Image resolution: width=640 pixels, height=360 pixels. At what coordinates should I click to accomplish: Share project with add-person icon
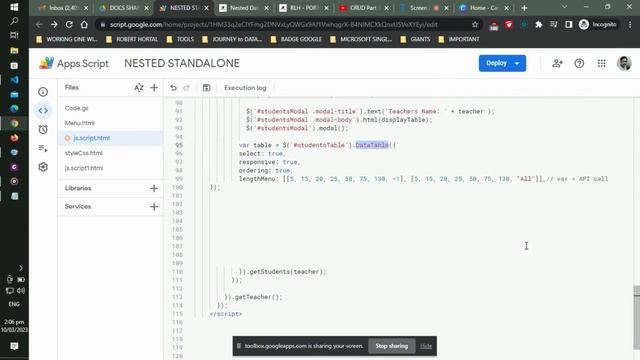click(557, 63)
